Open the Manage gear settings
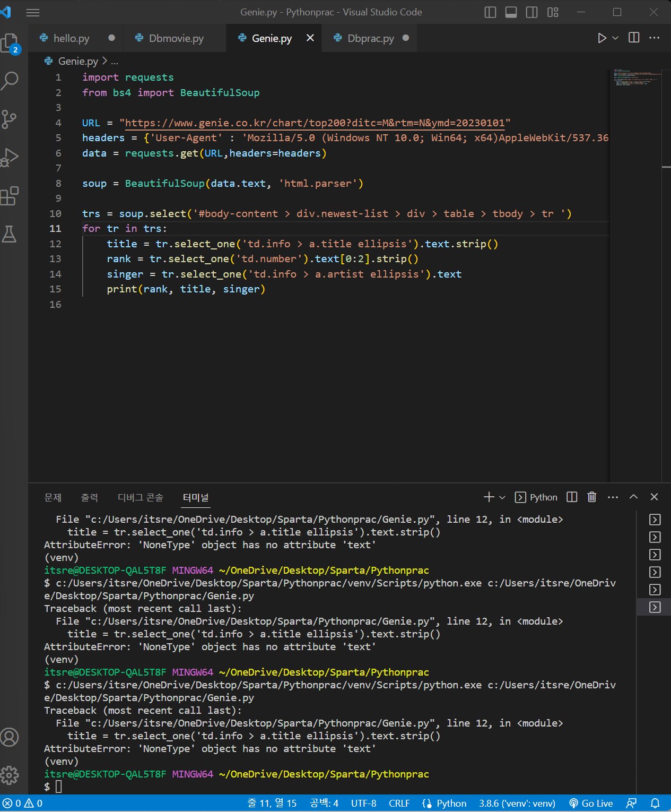 (x=10, y=775)
